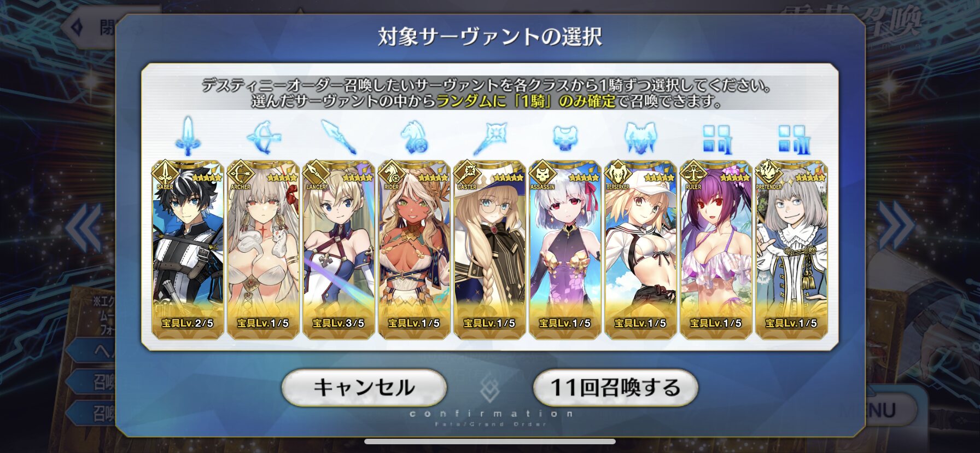Click the 11回召喚する button
This screenshot has height=453, width=980.
[615, 387]
